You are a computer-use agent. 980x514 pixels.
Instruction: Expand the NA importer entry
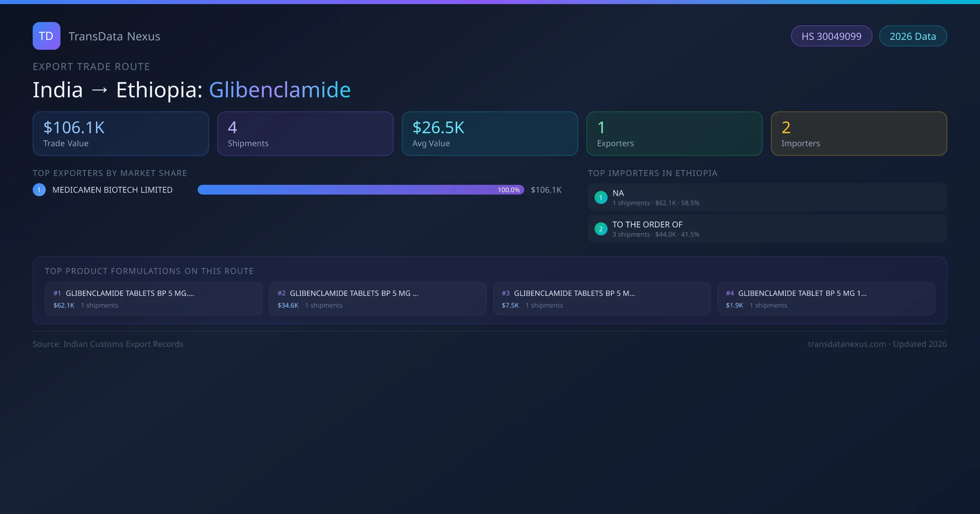coord(767,197)
